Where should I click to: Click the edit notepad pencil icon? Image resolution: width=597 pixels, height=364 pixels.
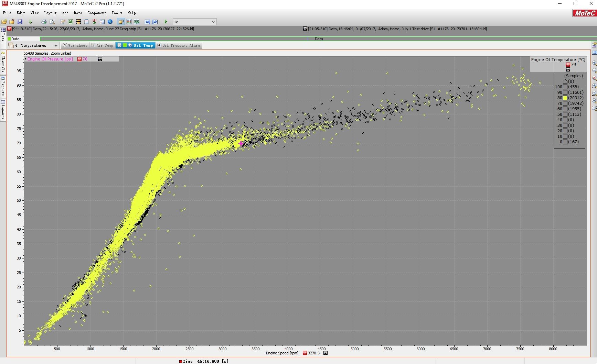63,22
